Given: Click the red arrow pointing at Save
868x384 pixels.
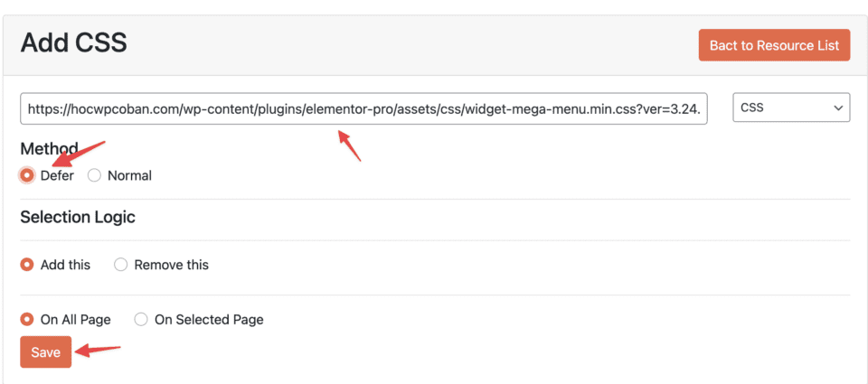Looking at the screenshot, I should [98, 350].
